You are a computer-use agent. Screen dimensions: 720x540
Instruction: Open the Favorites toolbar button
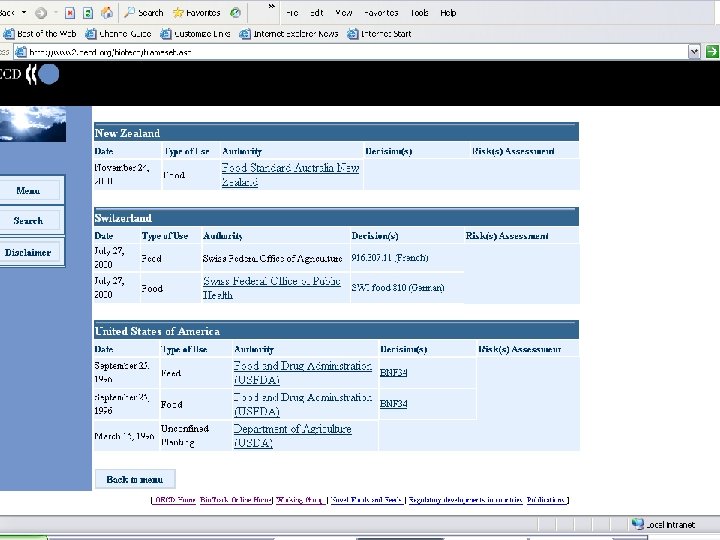197,13
